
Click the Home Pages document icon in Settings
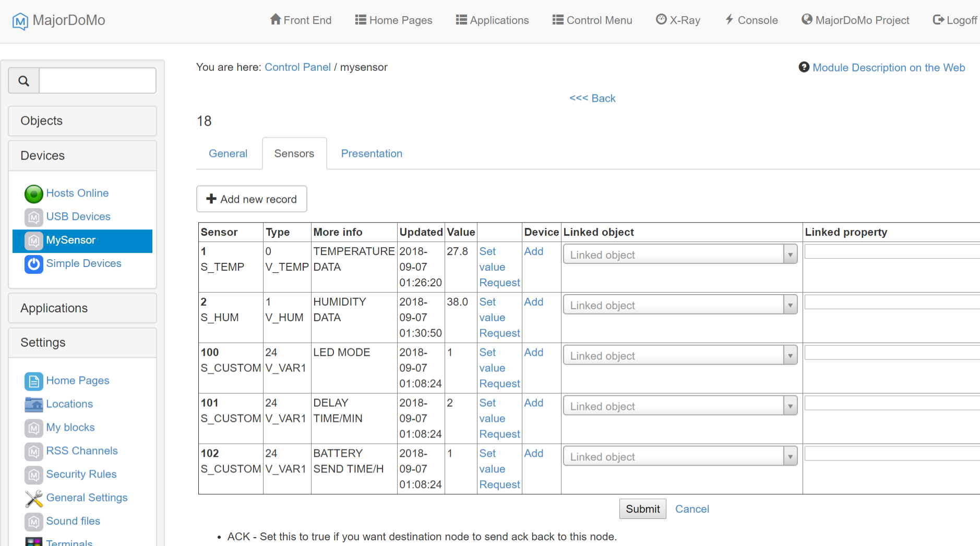33,381
